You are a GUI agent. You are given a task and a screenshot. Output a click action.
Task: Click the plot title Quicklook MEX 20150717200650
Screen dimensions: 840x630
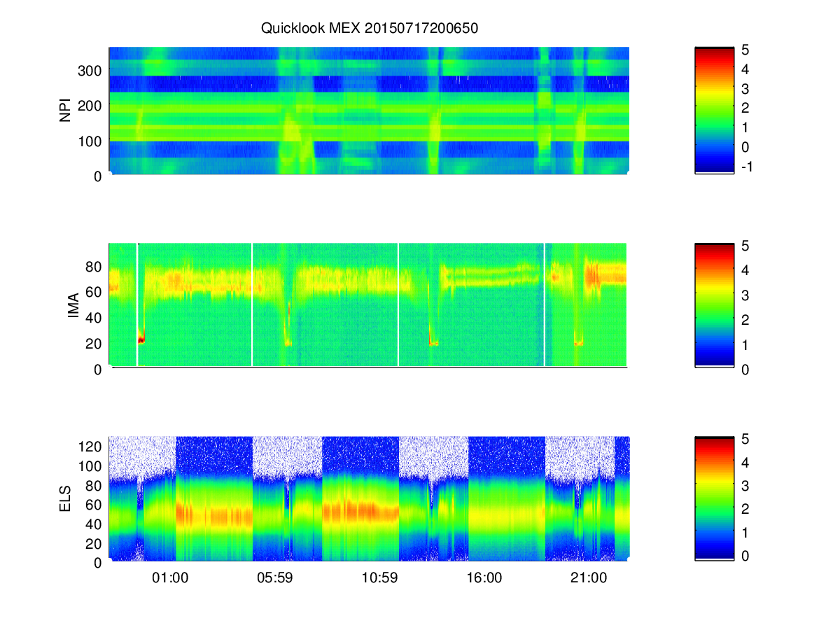pyautogui.click(x=370, y=29)
